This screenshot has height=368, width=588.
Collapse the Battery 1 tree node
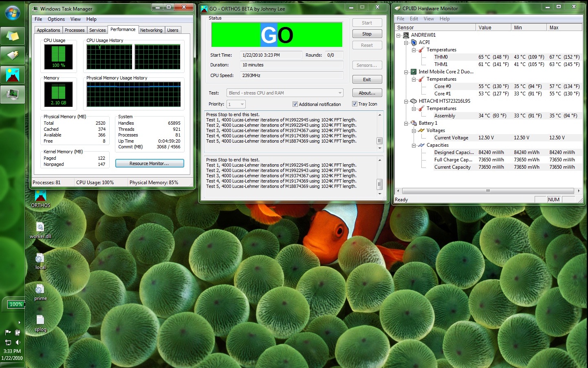coord(406,123)
